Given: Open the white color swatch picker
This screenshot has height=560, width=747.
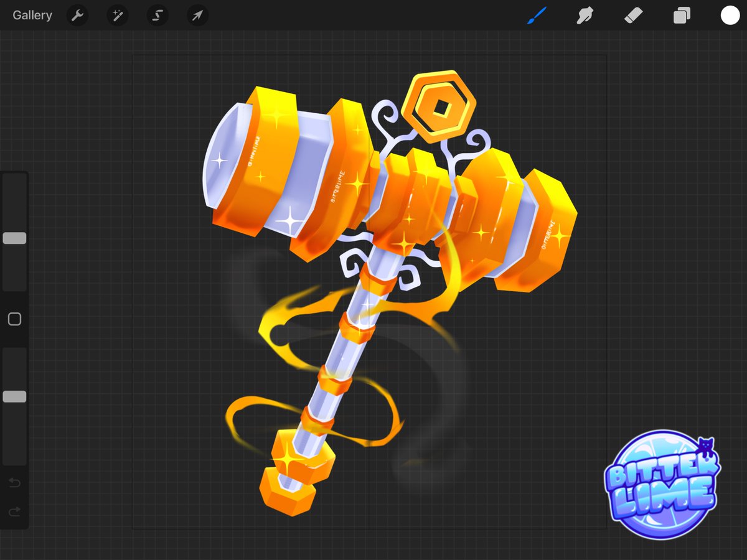Looking at the screenshot, I should (730, 16).
